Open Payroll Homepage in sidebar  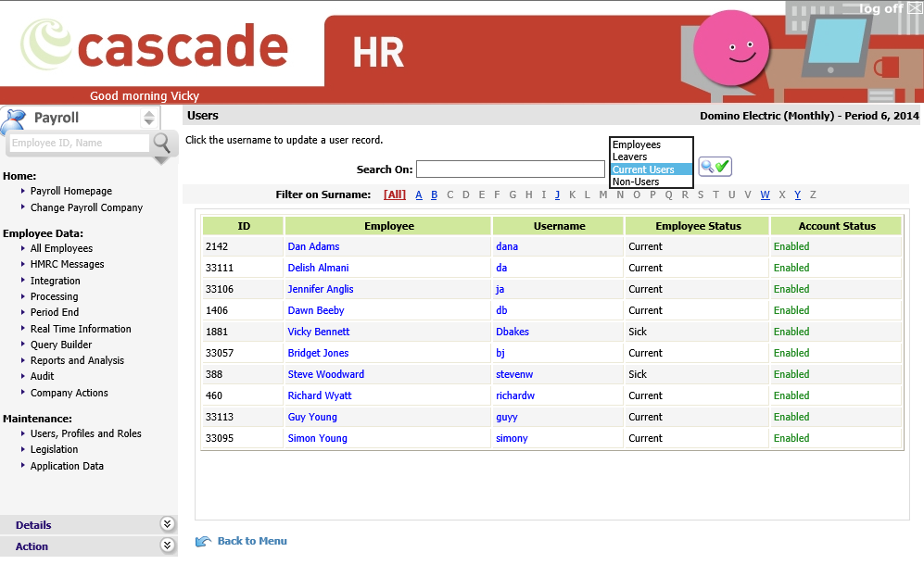pos(70,191)
